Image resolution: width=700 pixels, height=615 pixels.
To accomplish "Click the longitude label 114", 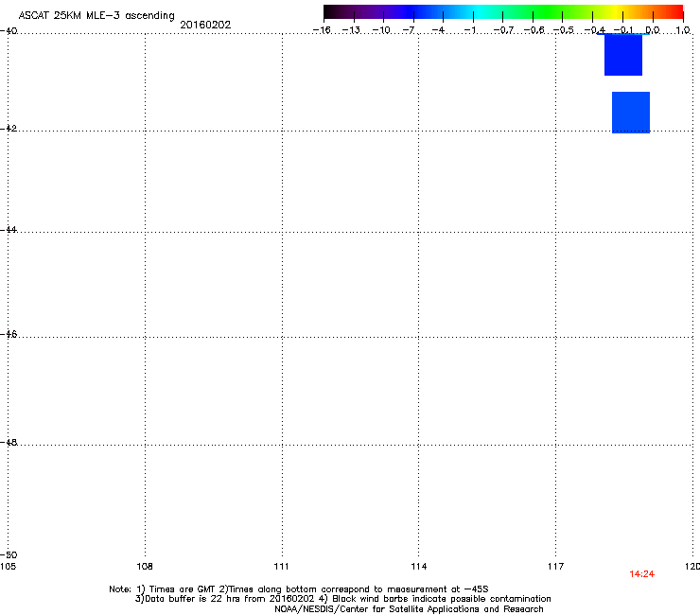I will click(419, 567).
